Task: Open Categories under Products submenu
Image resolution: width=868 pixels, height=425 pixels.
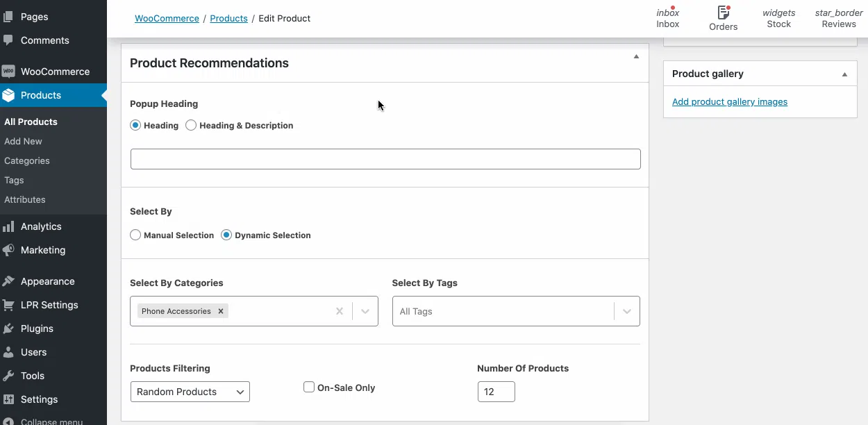Action: tap(27, 160)
